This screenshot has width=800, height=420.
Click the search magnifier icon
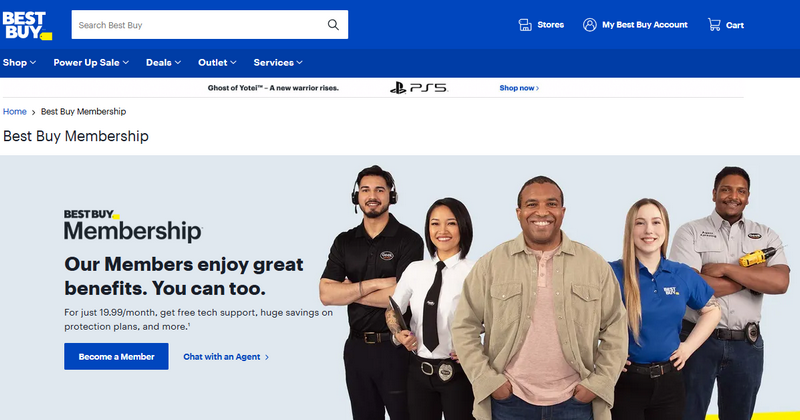click(333, 25)
